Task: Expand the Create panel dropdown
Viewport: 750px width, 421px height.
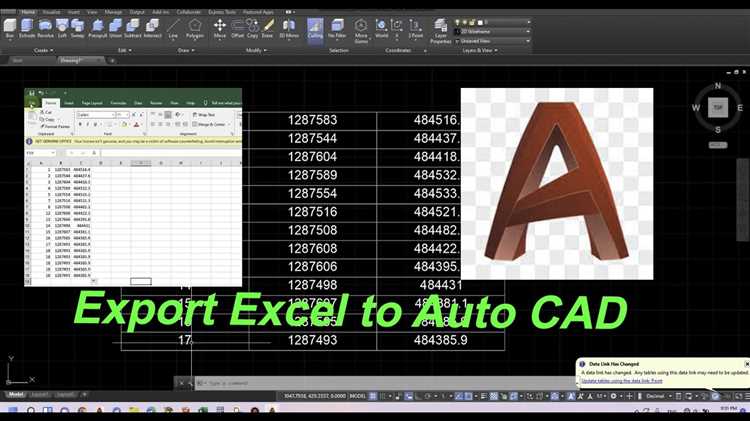Action: (44, 50)
